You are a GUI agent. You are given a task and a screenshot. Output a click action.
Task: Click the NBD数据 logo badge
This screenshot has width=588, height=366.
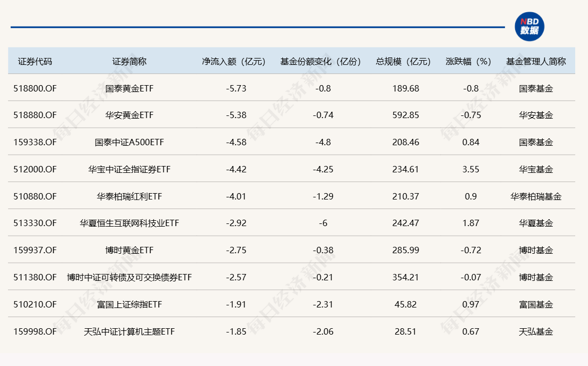coord(529,27)
